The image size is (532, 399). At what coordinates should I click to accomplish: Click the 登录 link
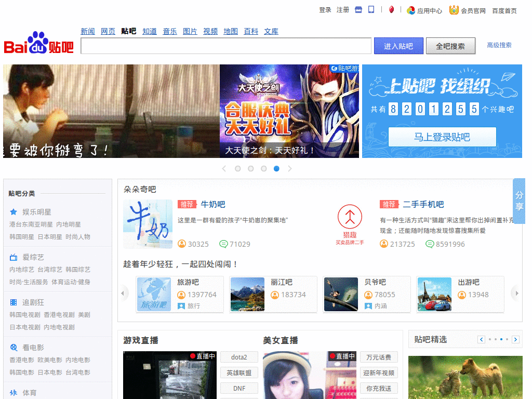click(x=325, y=10)
